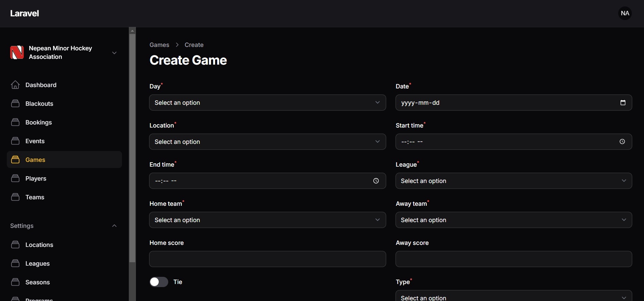Open the League dropdown
Screen dimensions: 644x301
point(513,181)
